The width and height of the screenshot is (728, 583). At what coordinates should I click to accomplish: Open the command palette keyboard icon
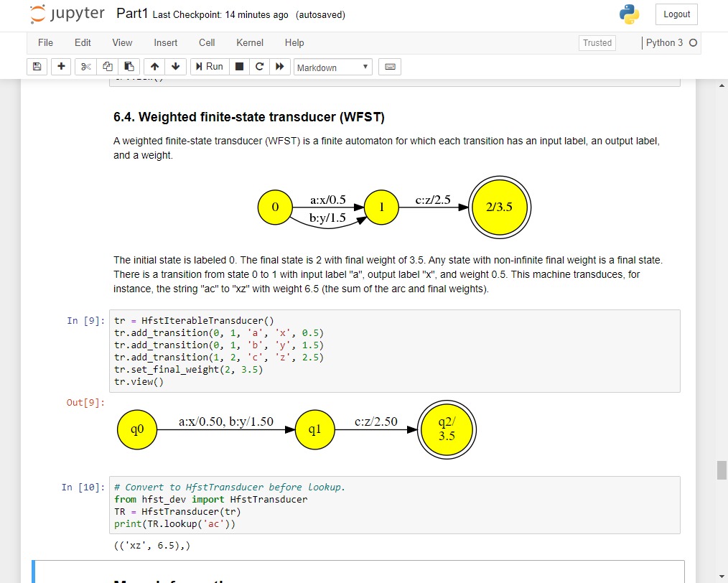point(390,67)
